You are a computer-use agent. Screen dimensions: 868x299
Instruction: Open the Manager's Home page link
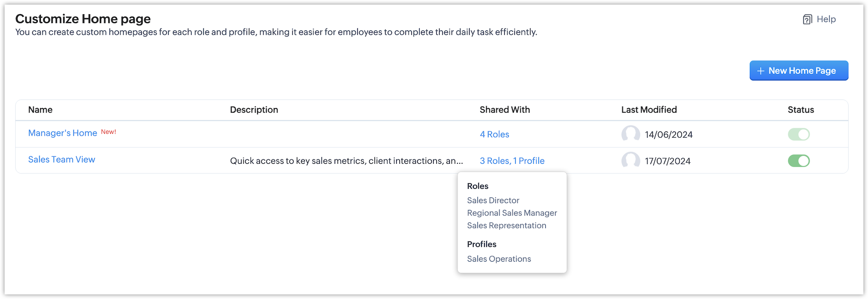tap(62, 133)
